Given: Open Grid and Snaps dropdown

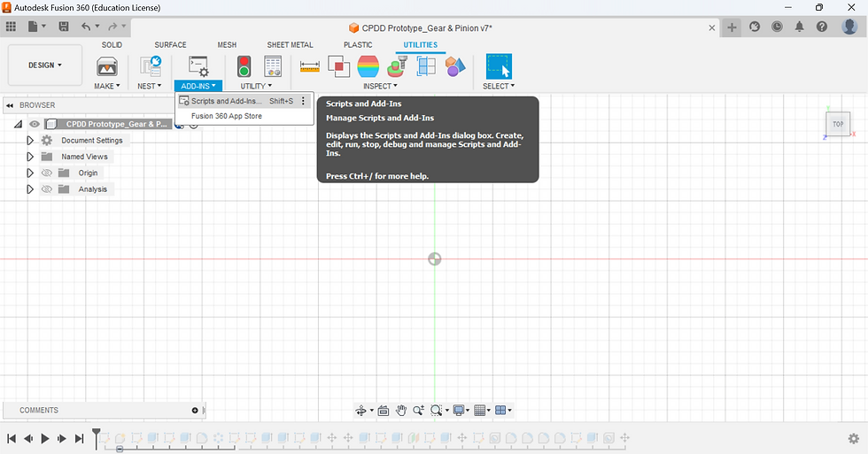Looking at the screenshot, I should pyautogui.click(x=482, y=411).
